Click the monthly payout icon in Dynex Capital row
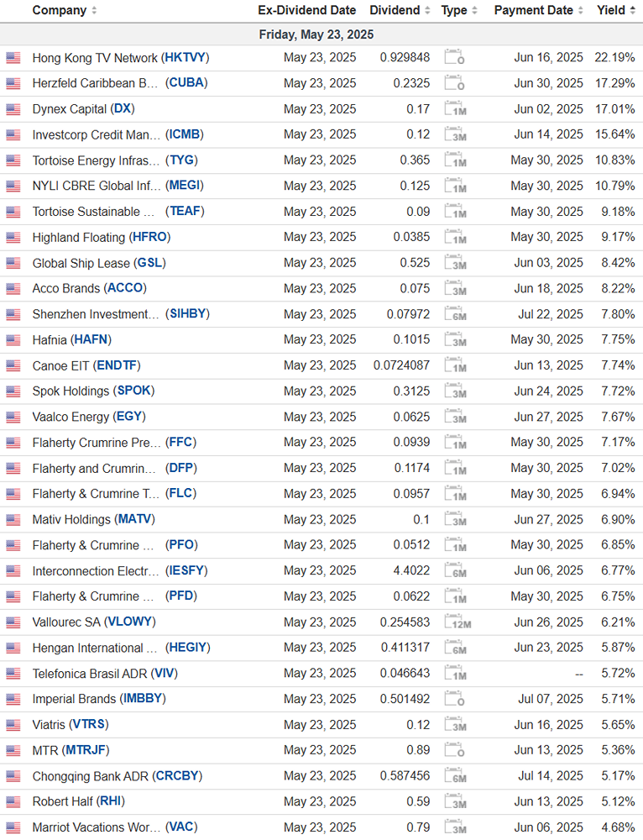 454,109
